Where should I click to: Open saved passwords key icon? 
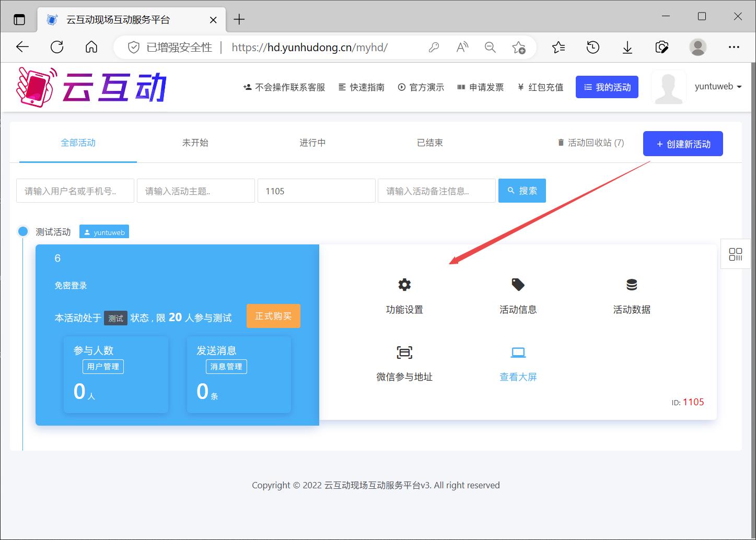coord(434,48)
